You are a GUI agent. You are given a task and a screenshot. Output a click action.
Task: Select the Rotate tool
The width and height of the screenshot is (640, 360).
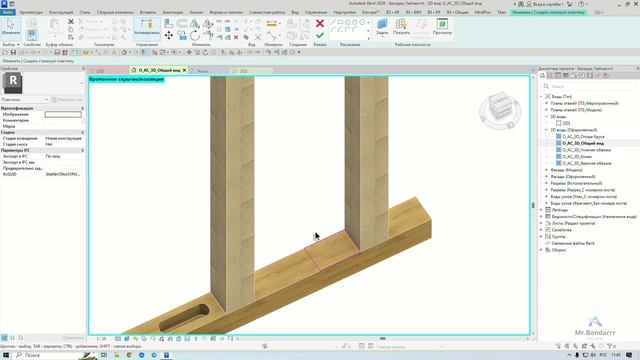[195, 36]
